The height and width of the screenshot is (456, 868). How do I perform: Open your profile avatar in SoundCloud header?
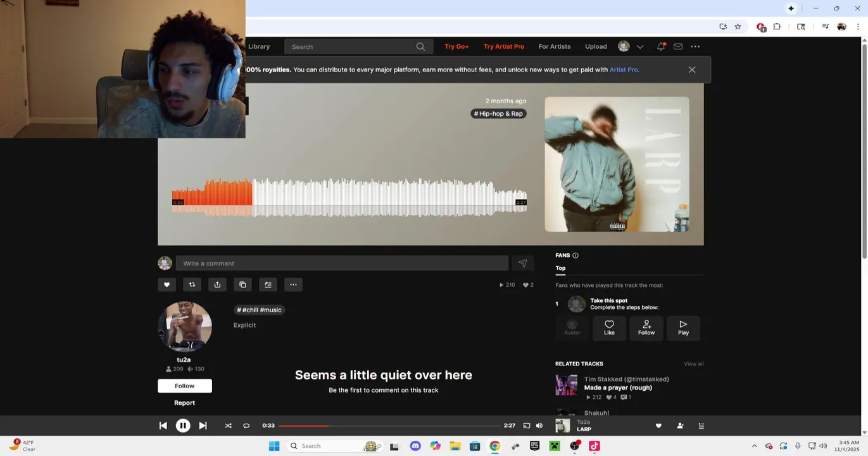[624, 46]
